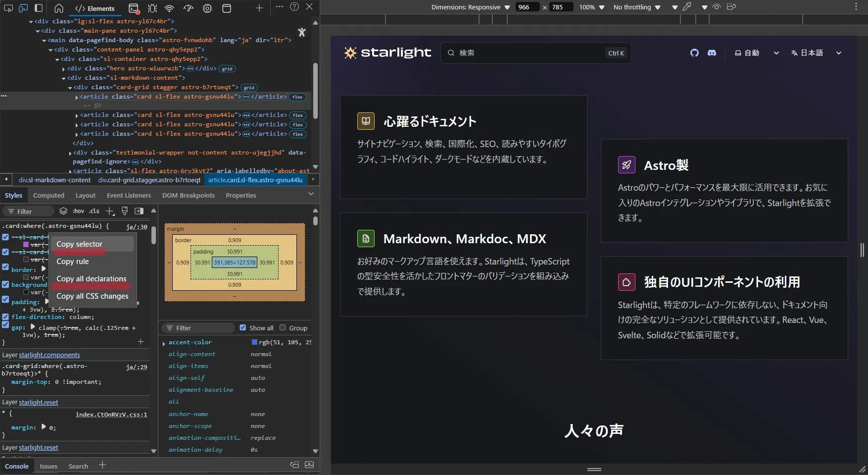The height and width of the screenshot is (475, 868).
Task: Open DevTools help question mark
Action: (x=294, y=7)
